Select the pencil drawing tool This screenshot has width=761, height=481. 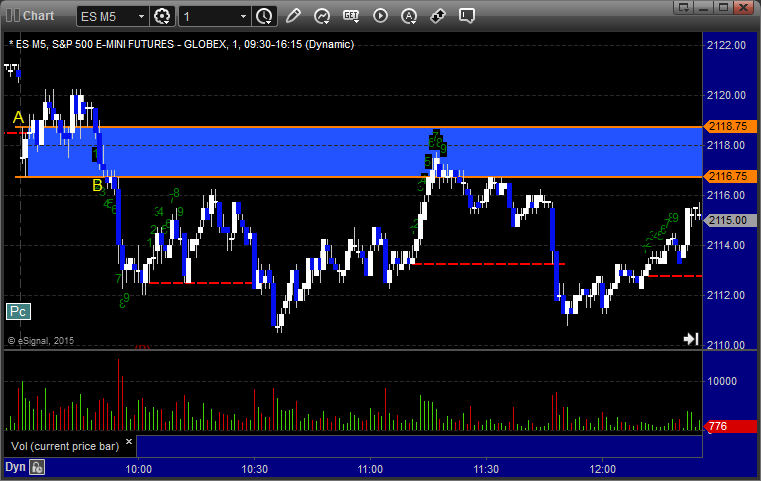[293, 16]
